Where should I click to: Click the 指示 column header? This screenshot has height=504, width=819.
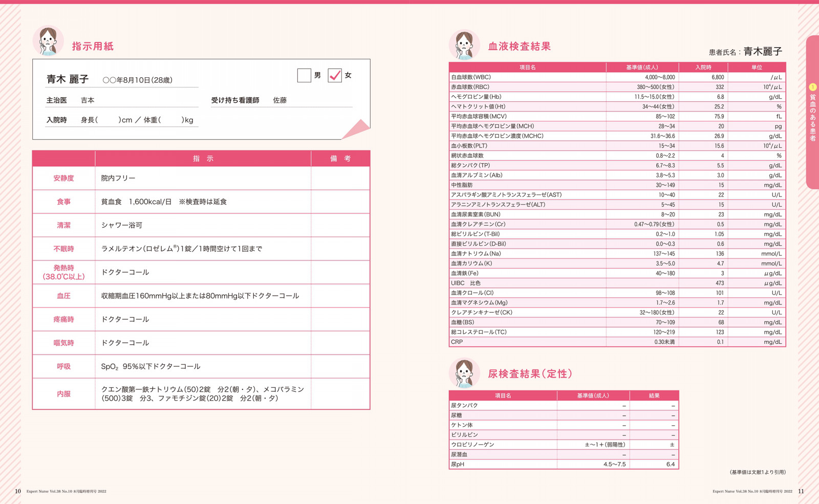point(203,159)
